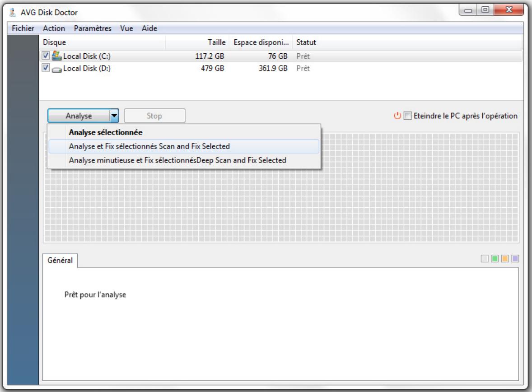
Task: Sort by the Espace disponi... column header
Action: (261, 42)
